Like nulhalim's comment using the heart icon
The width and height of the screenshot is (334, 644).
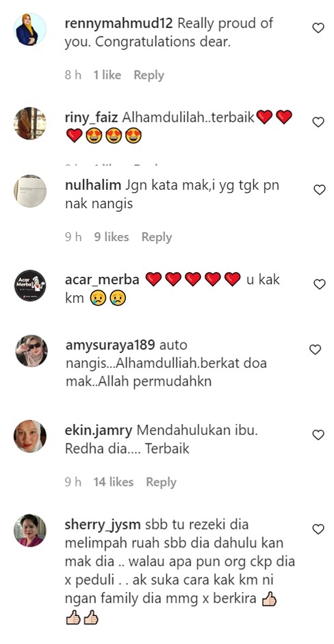coord(319,190)
